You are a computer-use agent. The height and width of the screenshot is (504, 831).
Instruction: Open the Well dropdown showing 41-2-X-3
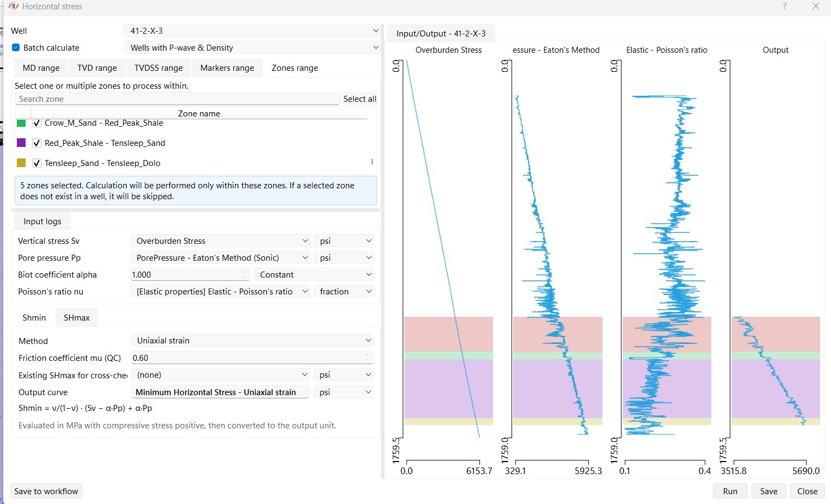[252, 31]
